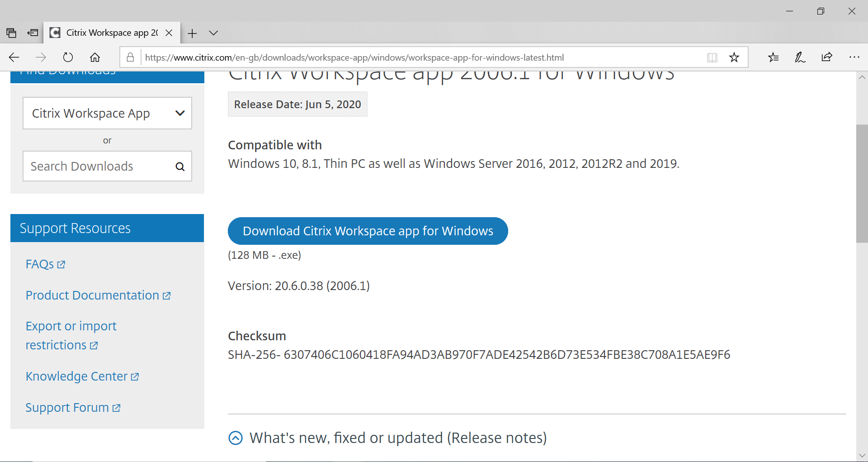Open the tabs you've set aside icon
Image resolution: width=868 pixels, height=462 pixels.
click(x=11, y=33)
